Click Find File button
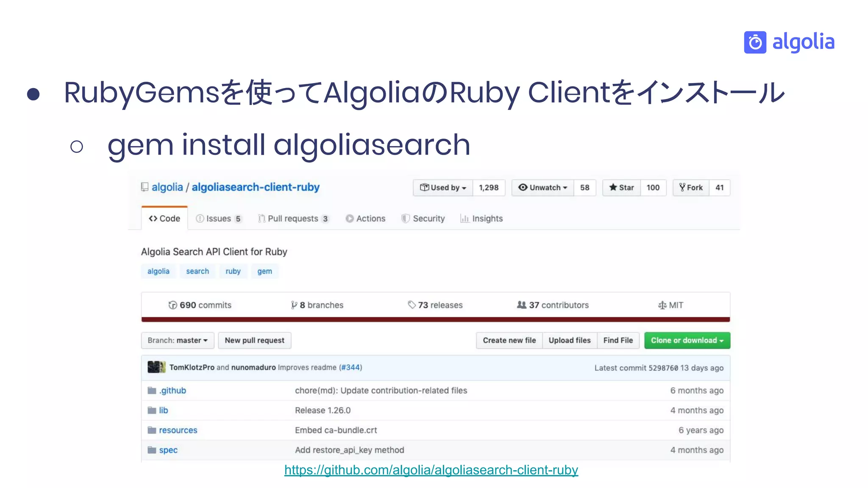Image resolution: width=868 pixels, height=488 pixels. pyautogui.click(x=618, y=341)
